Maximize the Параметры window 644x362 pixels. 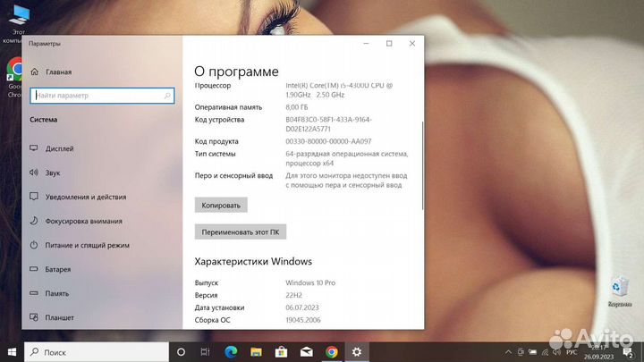389,43
